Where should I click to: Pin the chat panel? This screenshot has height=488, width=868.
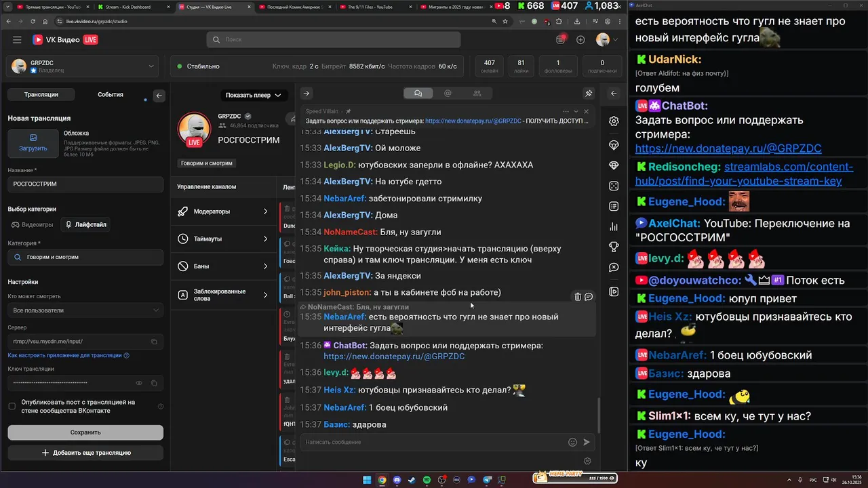pos(589,94)
